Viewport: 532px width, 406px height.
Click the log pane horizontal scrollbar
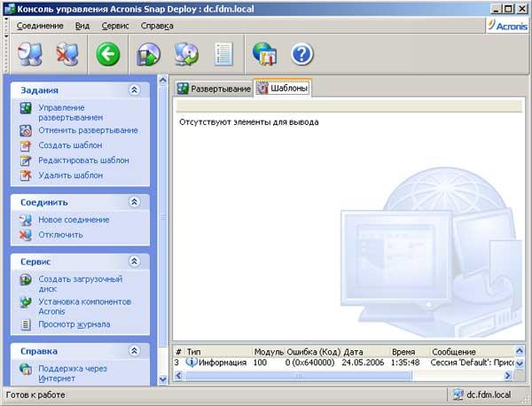click(343, 376)
